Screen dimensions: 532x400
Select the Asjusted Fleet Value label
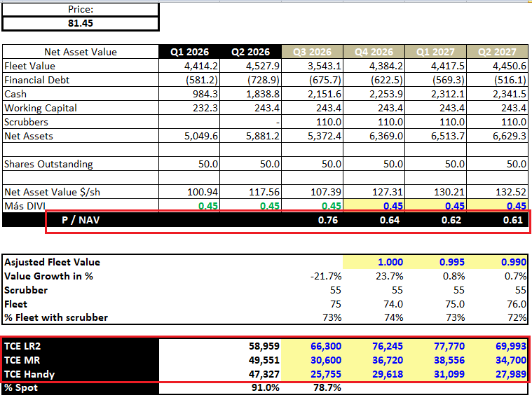(x=52, y=262)
